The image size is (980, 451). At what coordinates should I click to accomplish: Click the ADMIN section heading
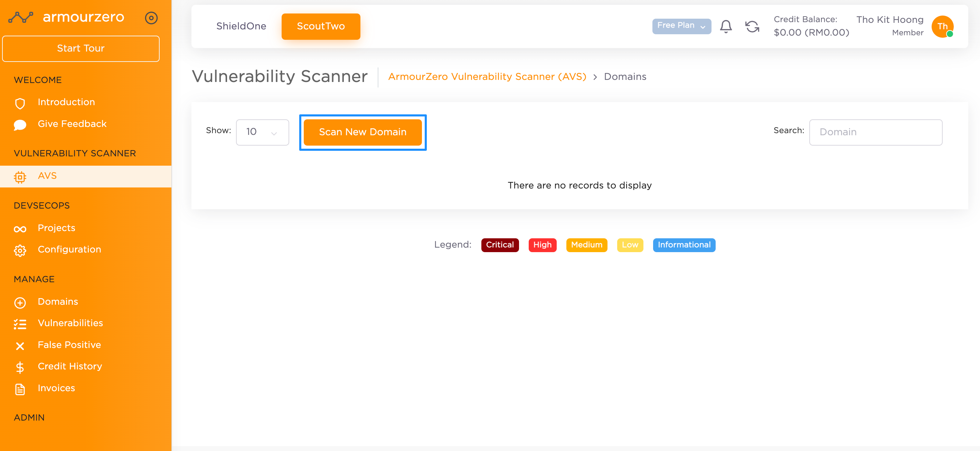(x=29, y=417)
